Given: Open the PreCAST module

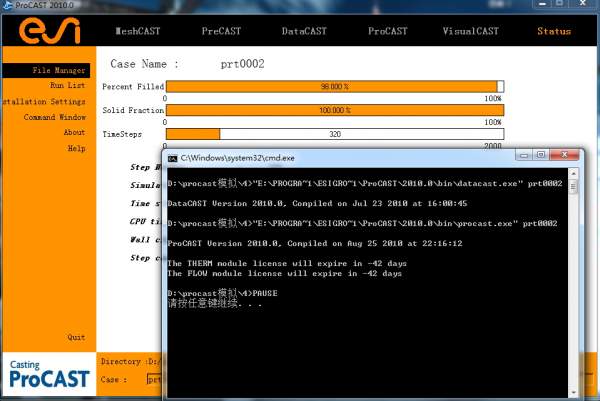Looking at the screenshot, I should 221,31.
